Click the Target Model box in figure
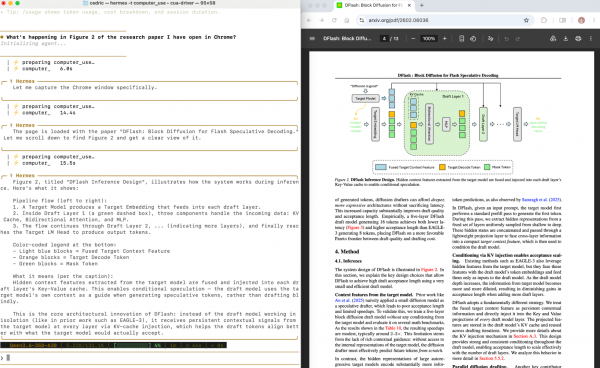The image size is (600, 368). 365,99
